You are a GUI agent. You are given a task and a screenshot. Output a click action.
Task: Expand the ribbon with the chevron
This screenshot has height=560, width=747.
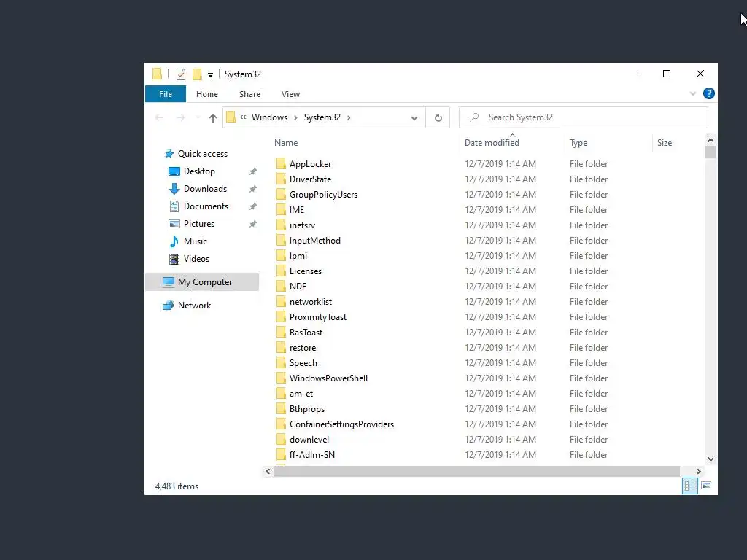693,94
